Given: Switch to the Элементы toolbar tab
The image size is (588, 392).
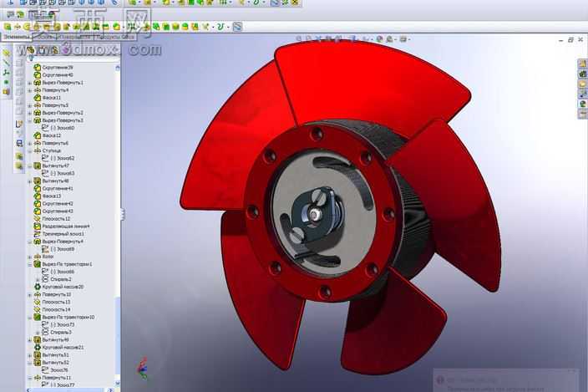Looking at the screenshot, I should (16, 37).
